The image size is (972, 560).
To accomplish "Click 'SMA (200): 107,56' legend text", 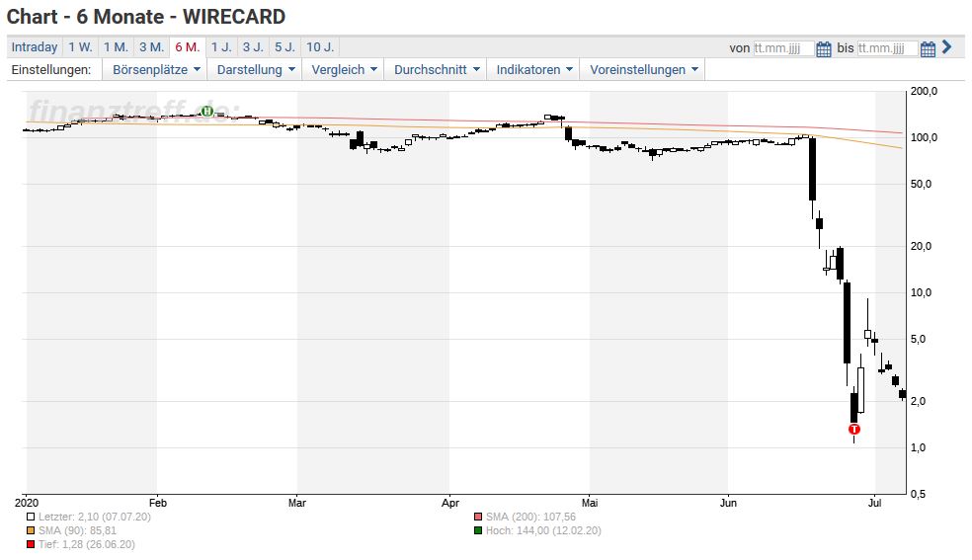I will (530, 517).
